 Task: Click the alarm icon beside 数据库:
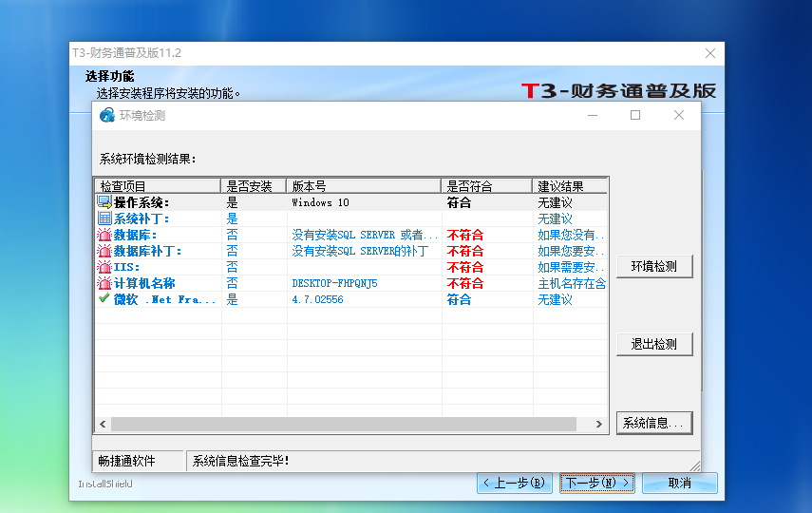point(104,235)
